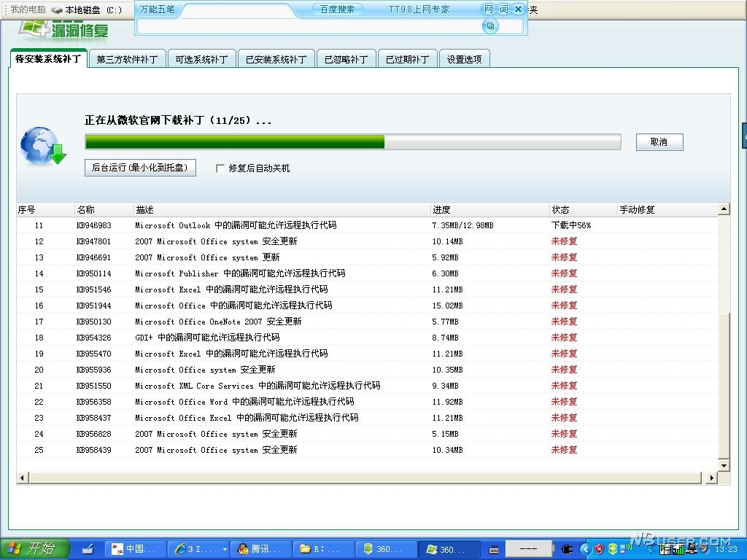Select the KB947801 row

pyautogui.click(x=367, y=241)
